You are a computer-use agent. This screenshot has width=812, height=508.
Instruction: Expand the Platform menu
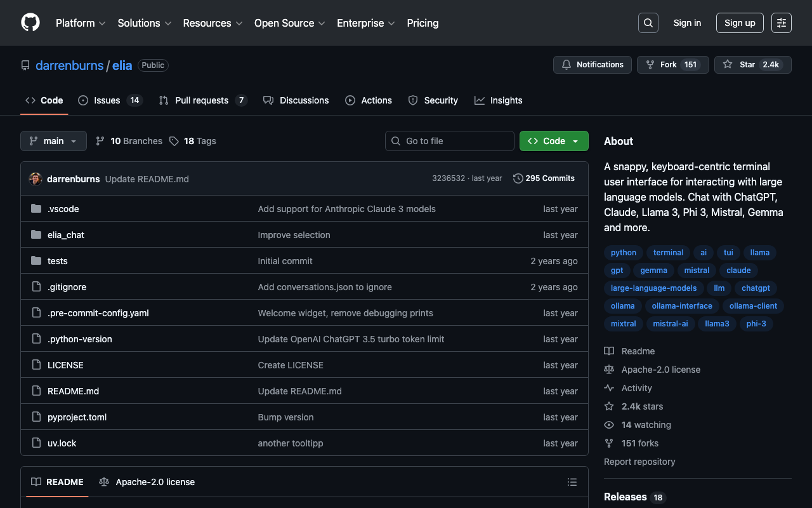(x=81, y=23)
